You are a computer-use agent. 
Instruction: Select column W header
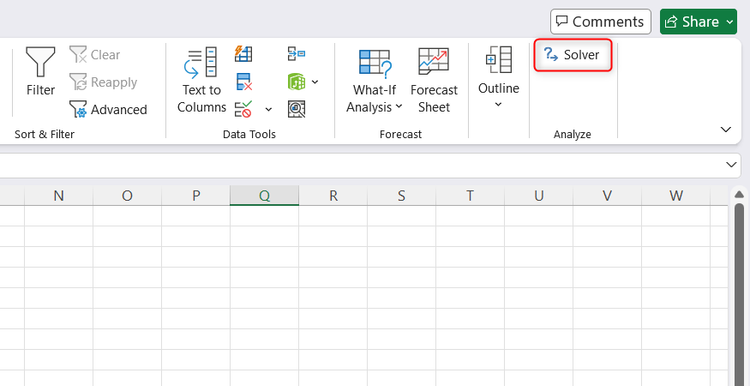coord(676,196)
